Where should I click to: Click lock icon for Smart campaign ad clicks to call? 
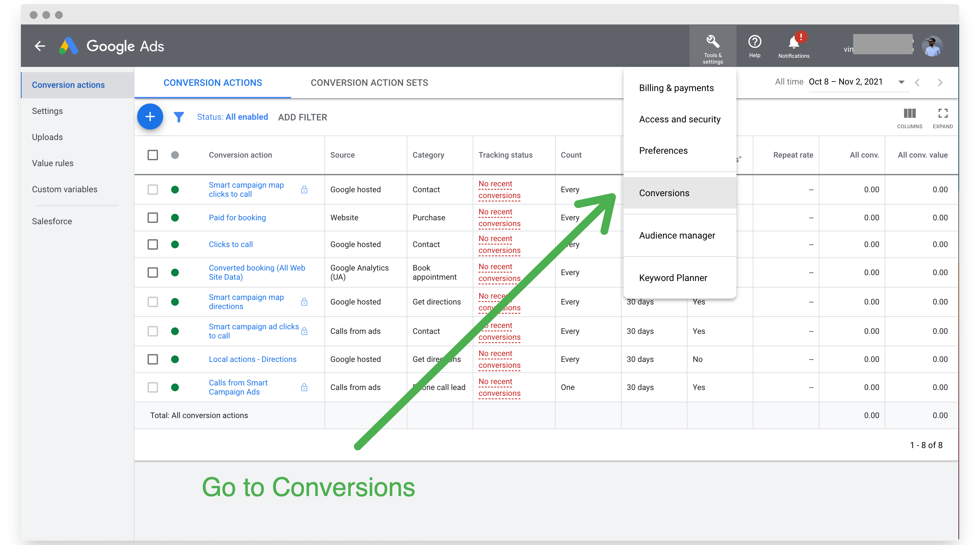(x=304, y=331)
